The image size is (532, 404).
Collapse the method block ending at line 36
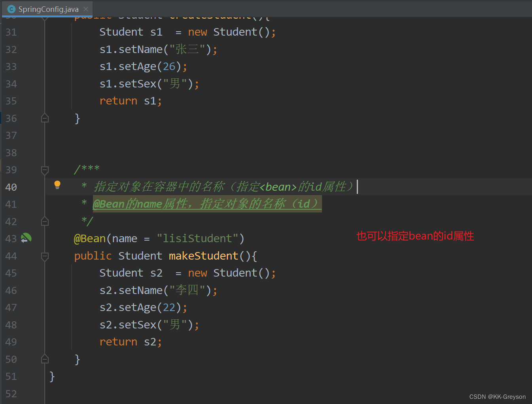tap(45, 118)
